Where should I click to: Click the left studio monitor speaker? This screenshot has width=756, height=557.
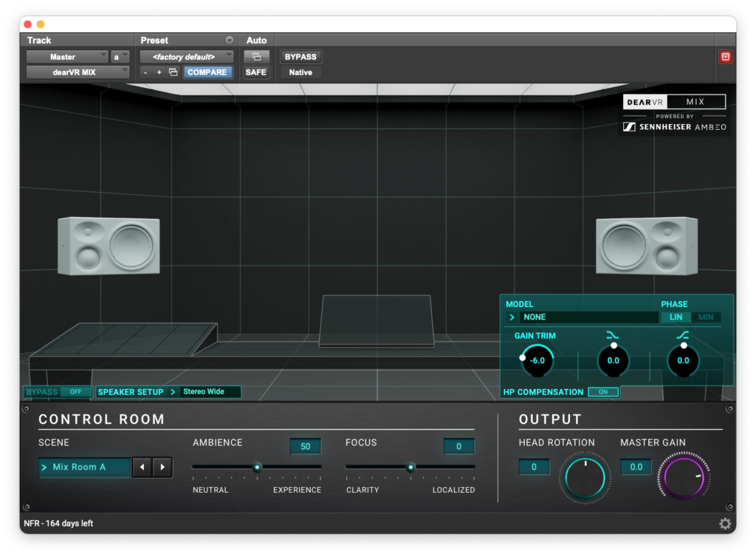point(109,246)
